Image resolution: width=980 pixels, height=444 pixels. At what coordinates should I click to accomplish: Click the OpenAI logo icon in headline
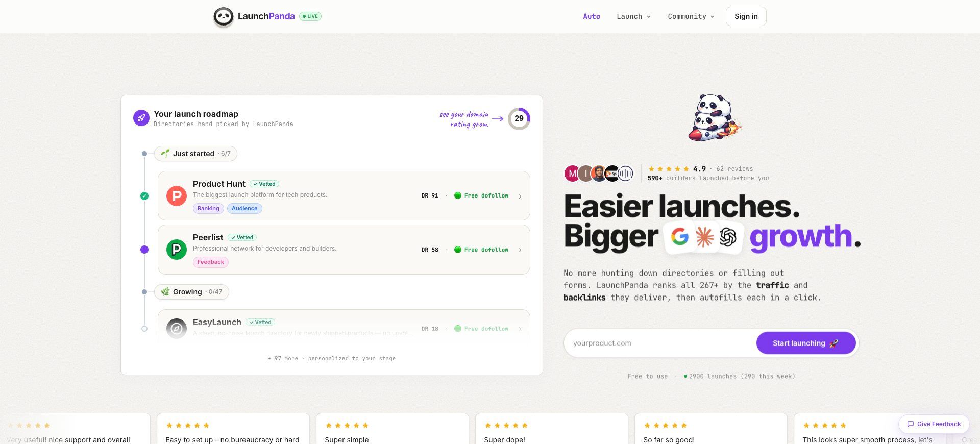(x=728, y=237)
